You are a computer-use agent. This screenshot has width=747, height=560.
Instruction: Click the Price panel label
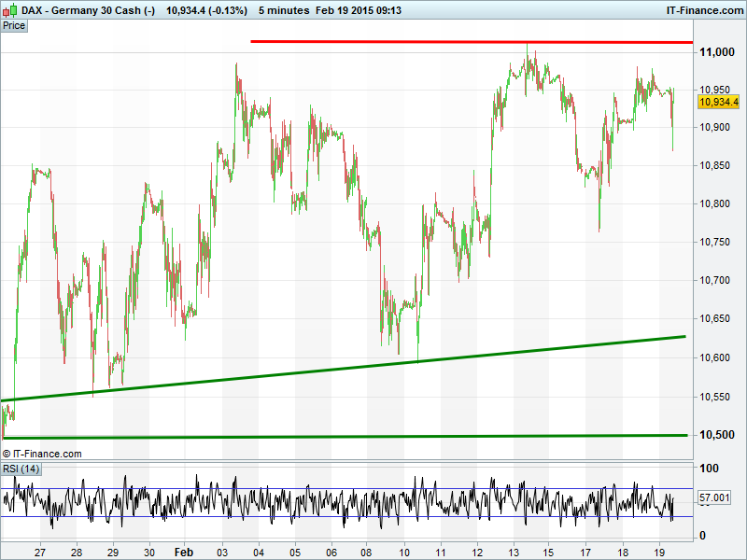click(14, 26)
